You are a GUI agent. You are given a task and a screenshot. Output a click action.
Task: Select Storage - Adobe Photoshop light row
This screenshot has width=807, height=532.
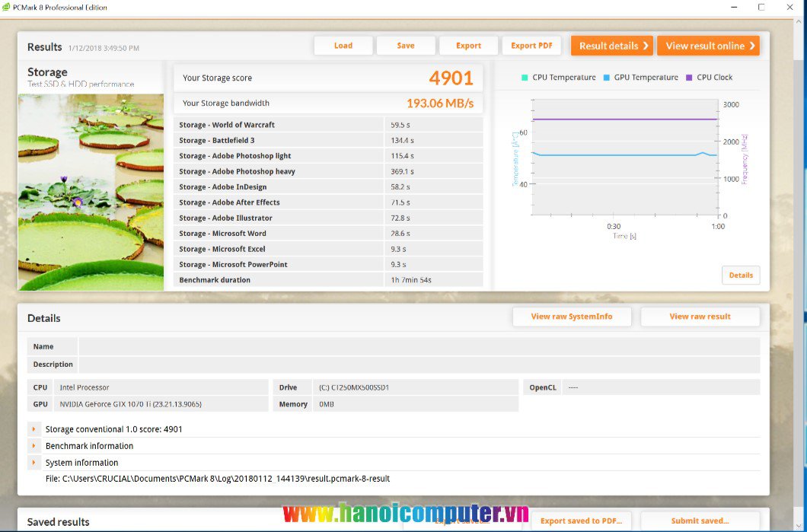[x=329, y=156]
